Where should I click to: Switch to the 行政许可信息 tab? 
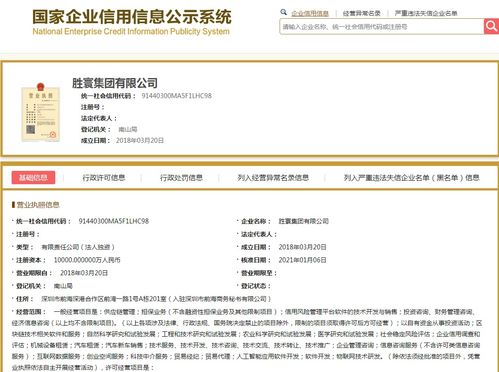point(104,178)
